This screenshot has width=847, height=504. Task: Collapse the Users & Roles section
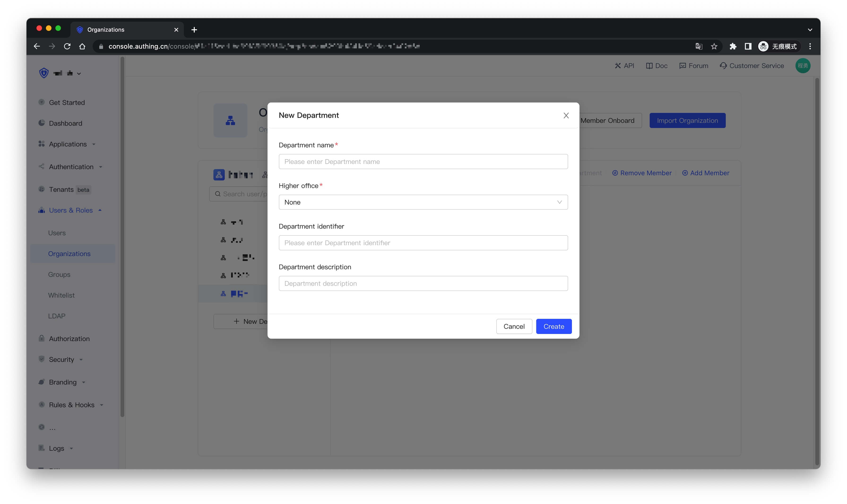(71, 210)
